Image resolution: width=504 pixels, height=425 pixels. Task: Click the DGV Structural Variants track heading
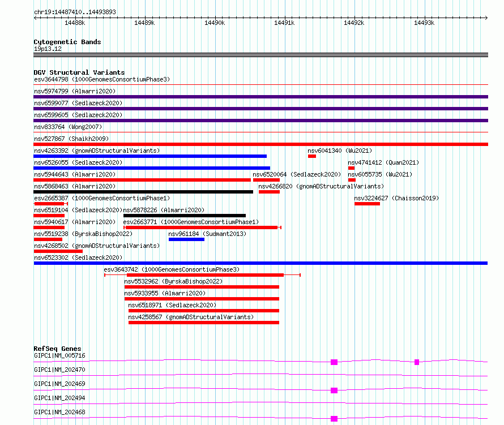[x=79, y=72]
